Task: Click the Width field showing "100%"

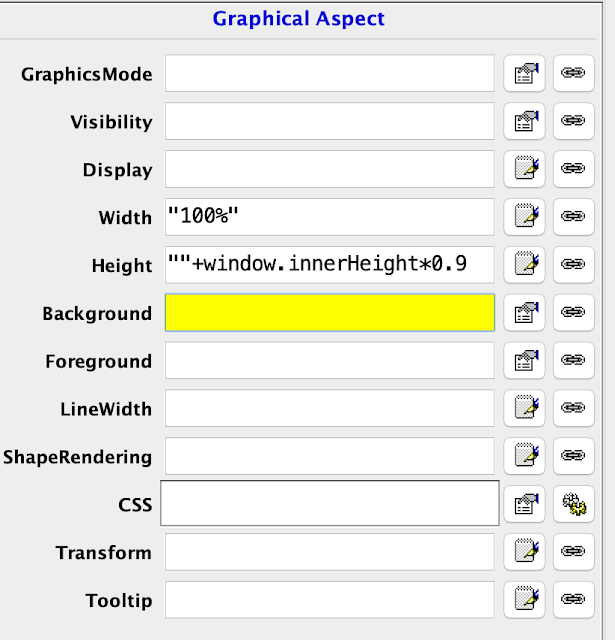Action: tap(329, 217)
